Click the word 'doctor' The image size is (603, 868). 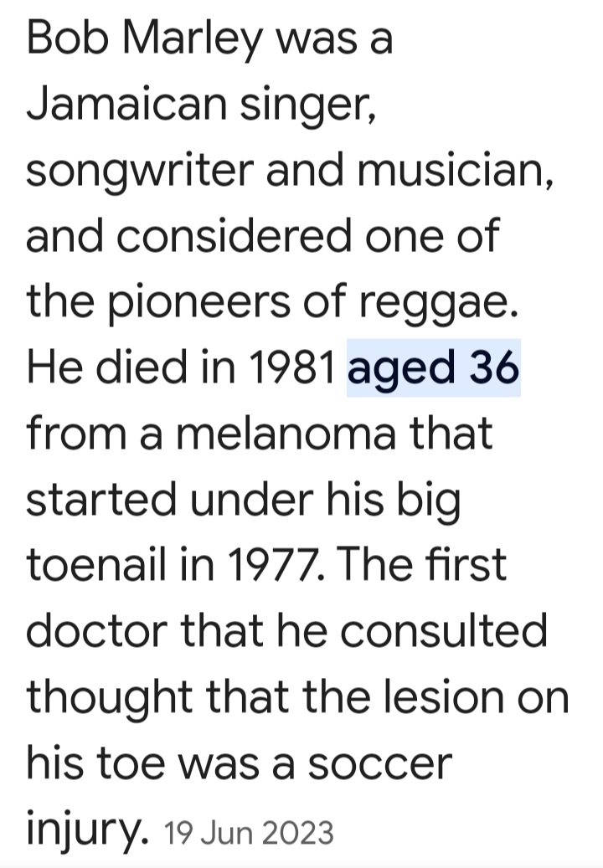pos(97,631)
